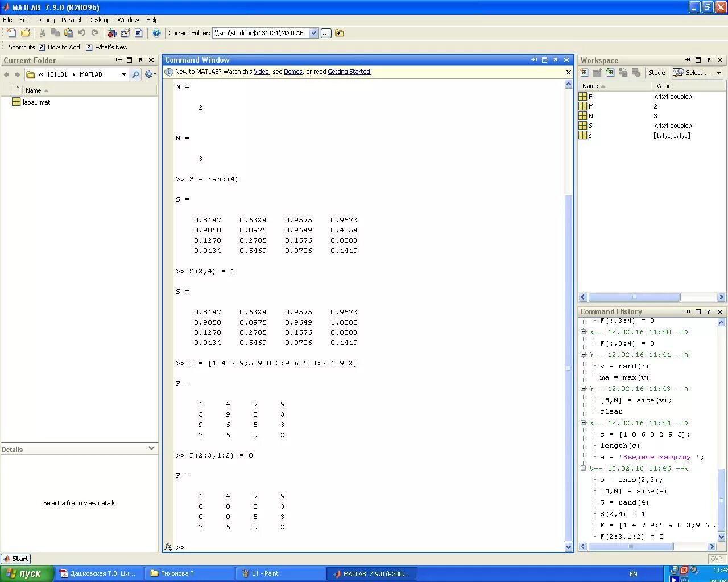
Task: Undock the Command Window panel
Action: click(x=555, y=60)
